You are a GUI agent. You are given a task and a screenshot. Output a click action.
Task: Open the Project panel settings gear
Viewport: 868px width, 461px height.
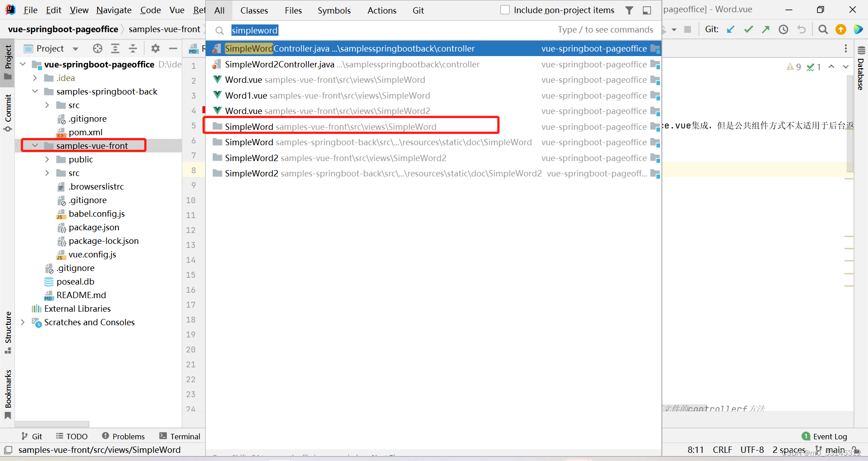click(156, 48)
